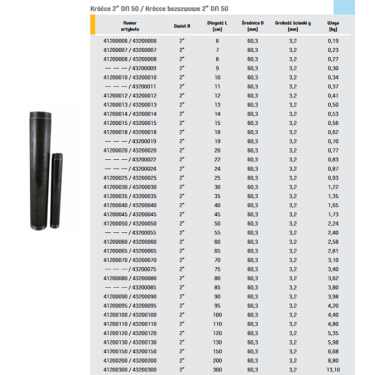Select article number 41200035 / 43200035
Screen dimensions: 375x375
pos(130,196)
